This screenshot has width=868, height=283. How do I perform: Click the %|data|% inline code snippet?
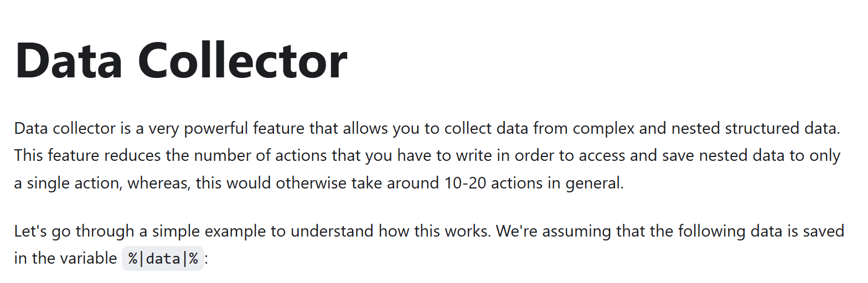pos(163,258)
